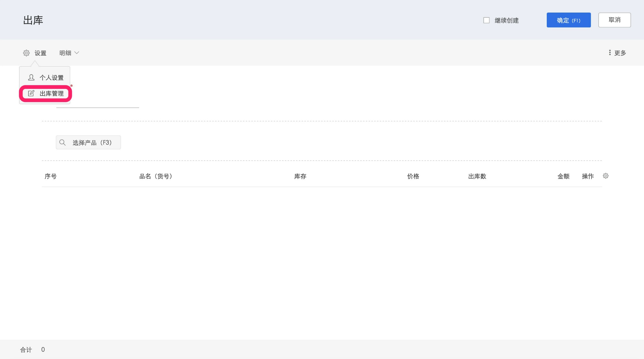Viewport: 644px width, 359px height.
Task: Click the edit icon beside 出库管理
Action: coord(31,93)
